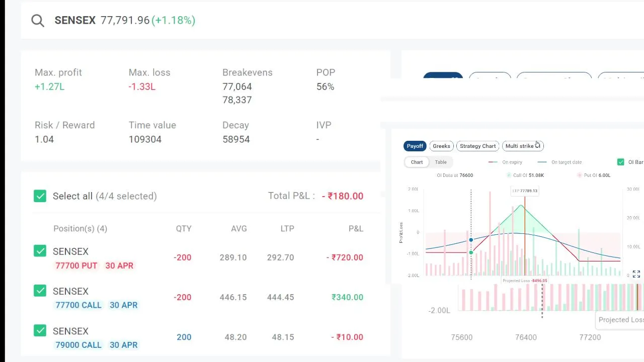Open the Greeks tab
This screenshot has height=362, width=644.
coord(441,146)
